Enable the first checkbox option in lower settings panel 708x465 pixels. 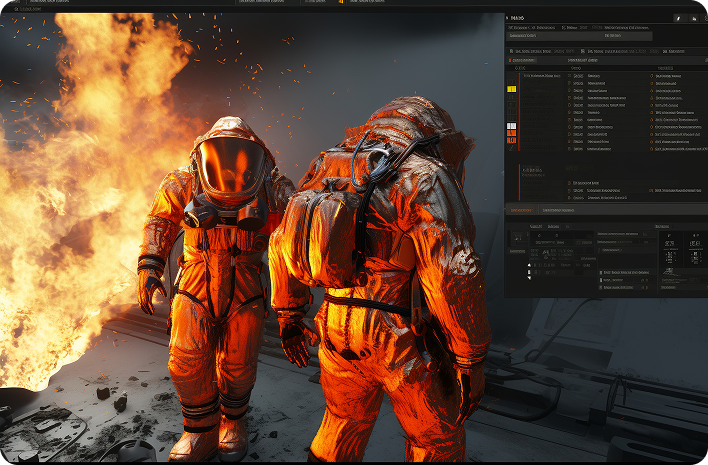[601, 272]
